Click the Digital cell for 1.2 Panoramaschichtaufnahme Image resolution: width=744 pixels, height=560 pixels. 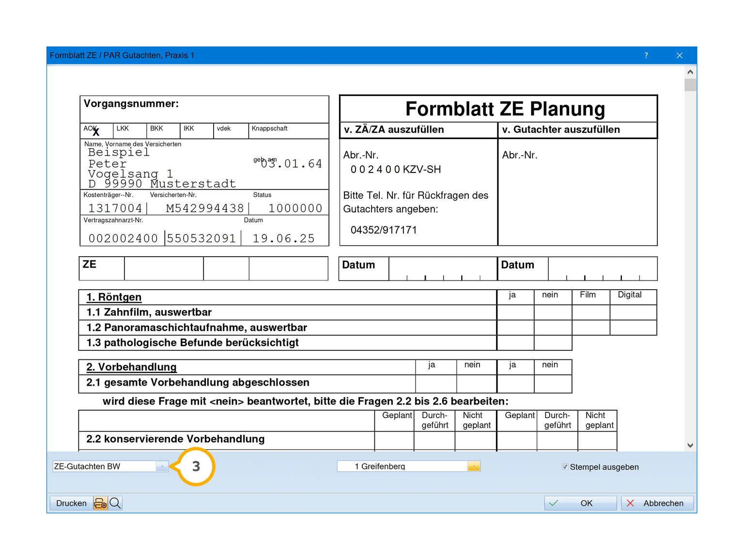tap(634, 327)
